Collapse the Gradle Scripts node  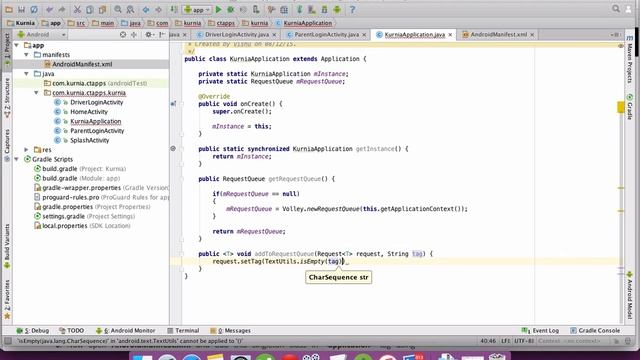click(x=17, y=159)
